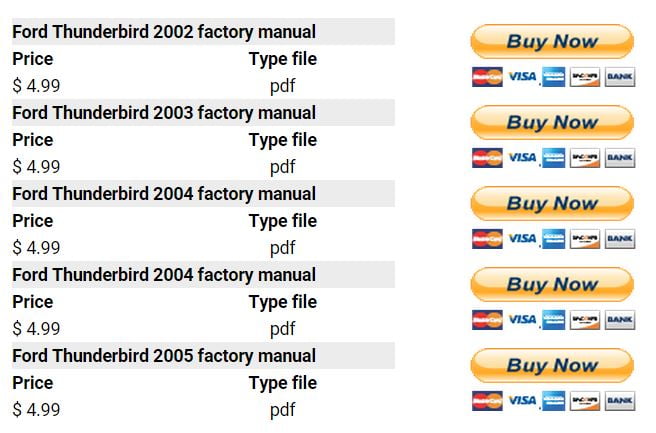This screenshot has width=656, height=433.
Task: Click the $ 4.99 price under 2005 manual
Action: point(37,409)
